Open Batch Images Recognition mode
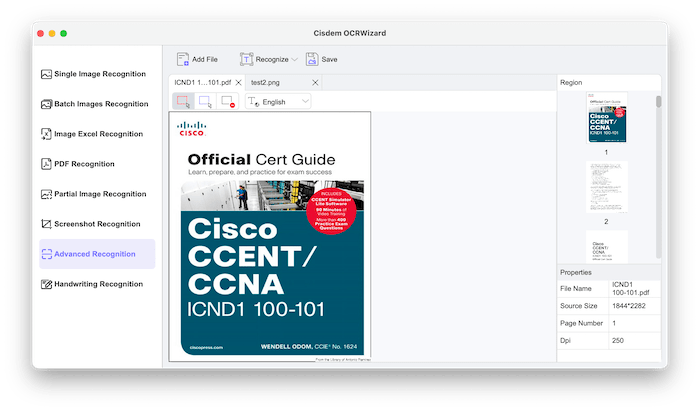The height and width of the screenshot is (411, 700). coord(97,104)
